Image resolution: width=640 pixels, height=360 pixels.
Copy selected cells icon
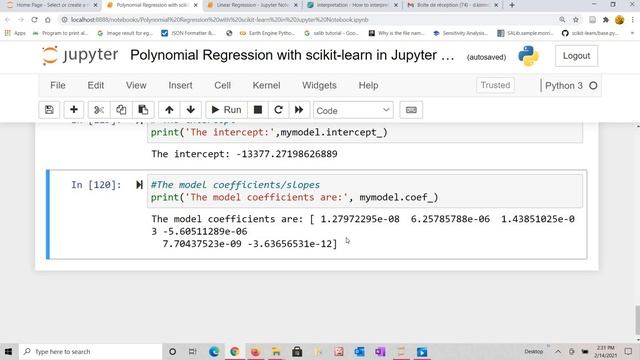[x=121, y=110]
